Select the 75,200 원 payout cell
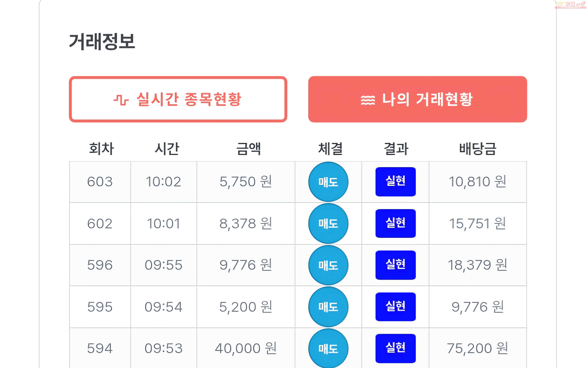This screenshot has height=368, width=588. click(478, 348)
